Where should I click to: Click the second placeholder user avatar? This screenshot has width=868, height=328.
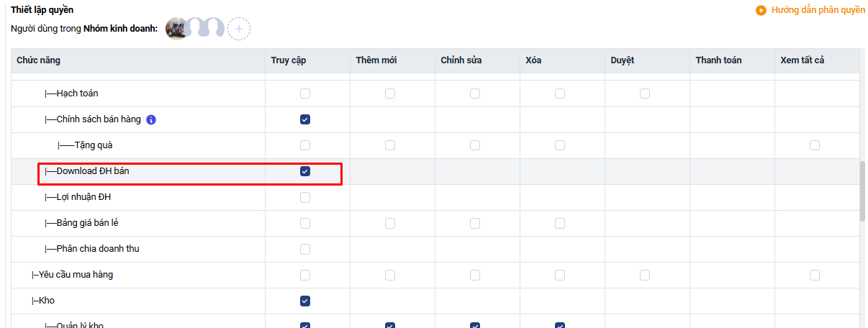coord(214,28)
